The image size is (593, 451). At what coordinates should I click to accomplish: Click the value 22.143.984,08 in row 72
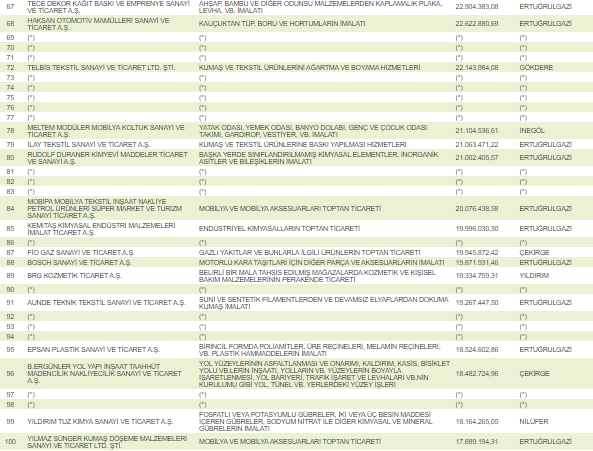pyautogui.click(x=477, y=68)
